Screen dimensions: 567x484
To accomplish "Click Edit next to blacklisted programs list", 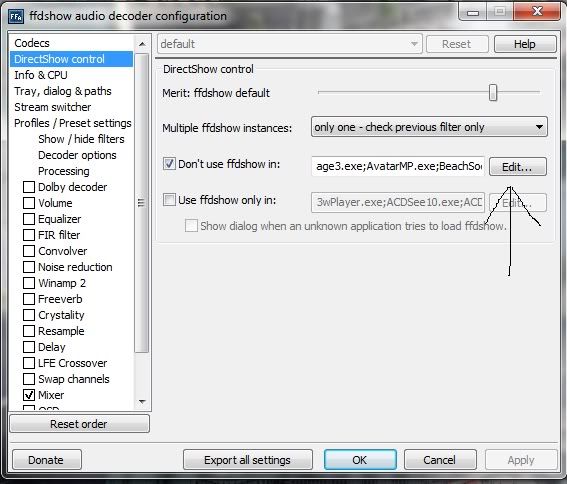I will click(517, 167).
